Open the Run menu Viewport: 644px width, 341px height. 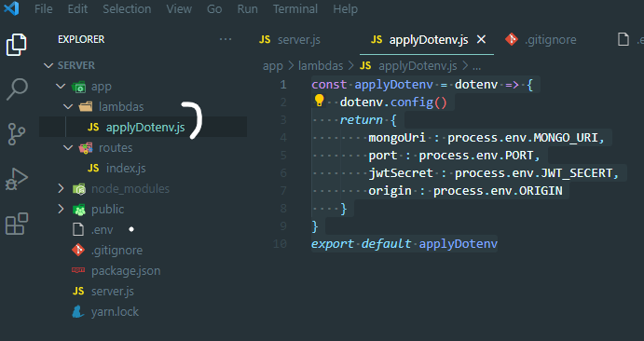click(x=248, y=9)
